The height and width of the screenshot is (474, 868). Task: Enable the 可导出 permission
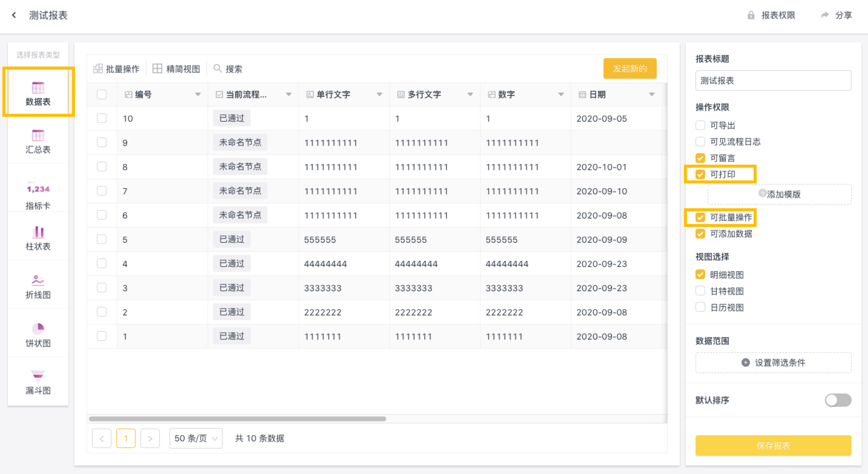coord(700,125)
